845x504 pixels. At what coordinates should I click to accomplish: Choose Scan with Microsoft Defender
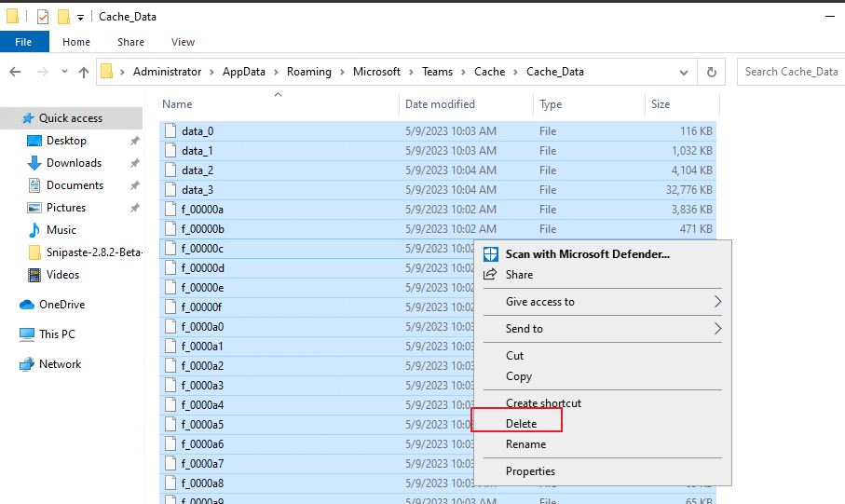[x=603, y=254]
